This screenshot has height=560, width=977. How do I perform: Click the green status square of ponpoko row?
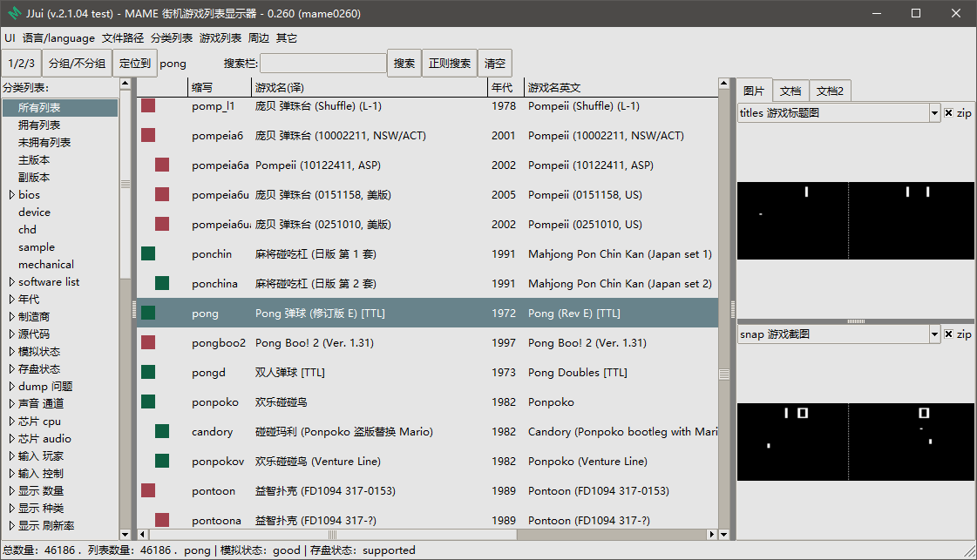pos(148,401)
